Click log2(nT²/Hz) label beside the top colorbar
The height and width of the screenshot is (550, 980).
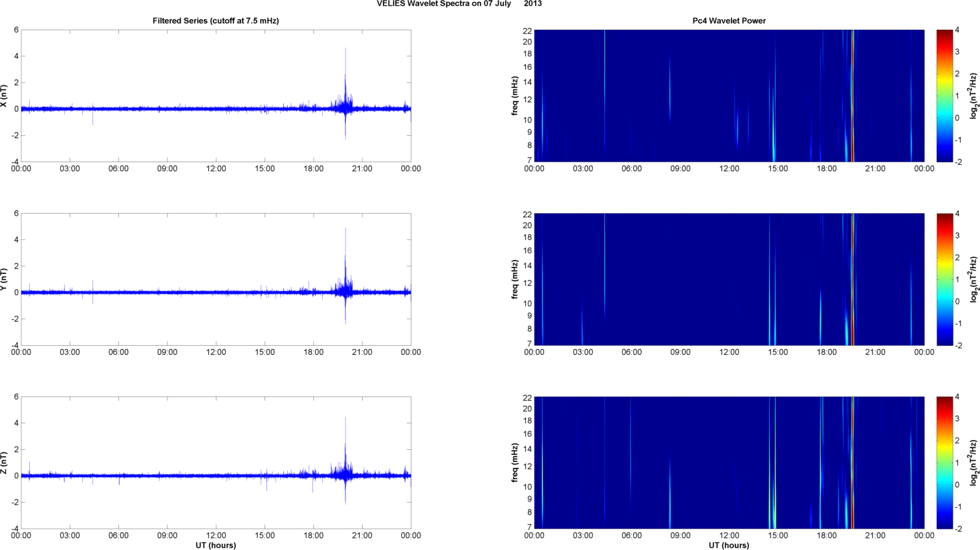point(974,96)
